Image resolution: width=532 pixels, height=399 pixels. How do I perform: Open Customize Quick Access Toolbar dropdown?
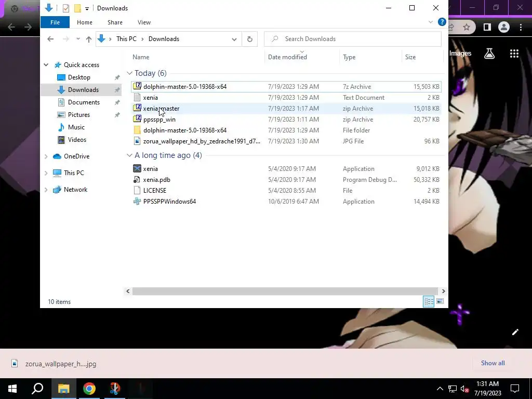point(87,8)
